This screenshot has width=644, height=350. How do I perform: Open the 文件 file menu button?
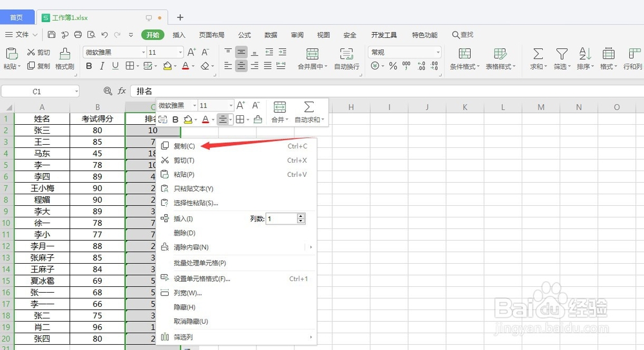[21, 35]
